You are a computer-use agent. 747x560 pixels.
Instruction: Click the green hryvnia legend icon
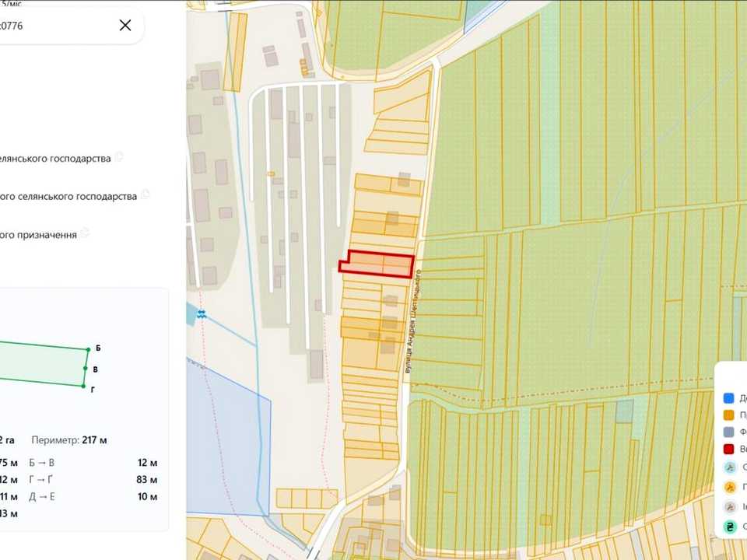pyautogui.click(x=730, y=527)
